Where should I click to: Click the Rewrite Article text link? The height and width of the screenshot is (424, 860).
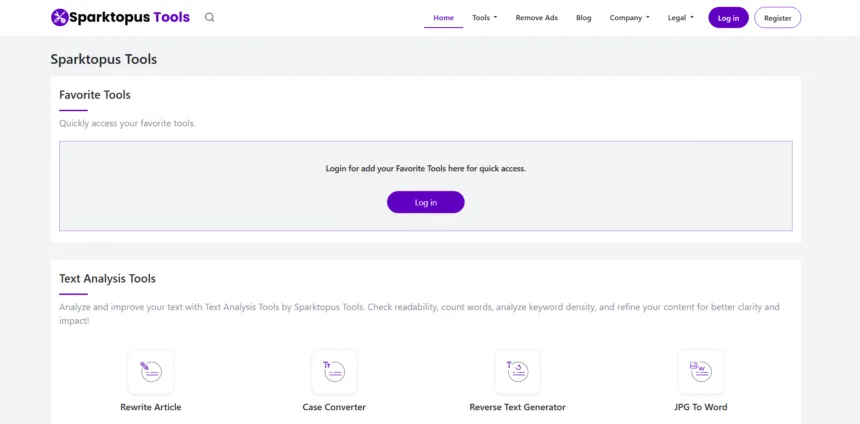(x=151, y=407)
